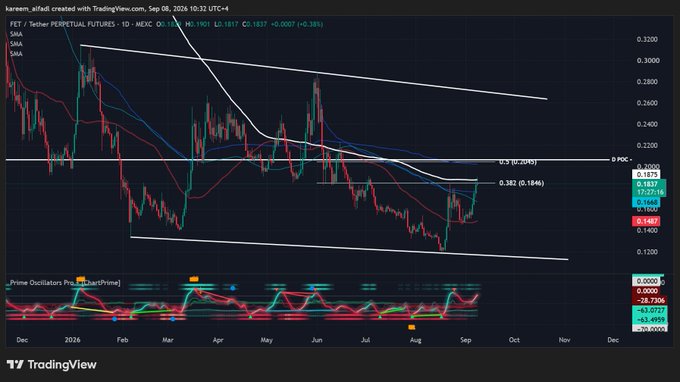Click the white 0.0000 oscillator value tag
The width and height of the screenshot is (680, 382).
647,281
